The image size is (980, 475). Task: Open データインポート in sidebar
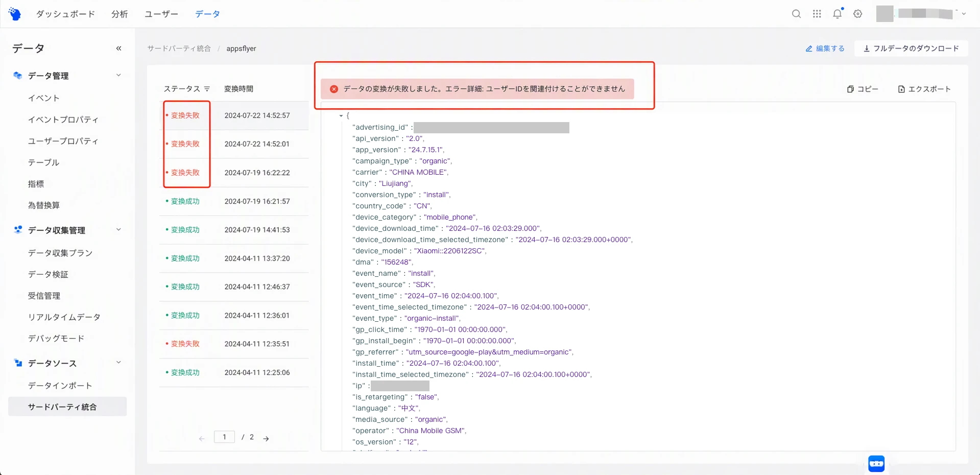tap(60, 386)
